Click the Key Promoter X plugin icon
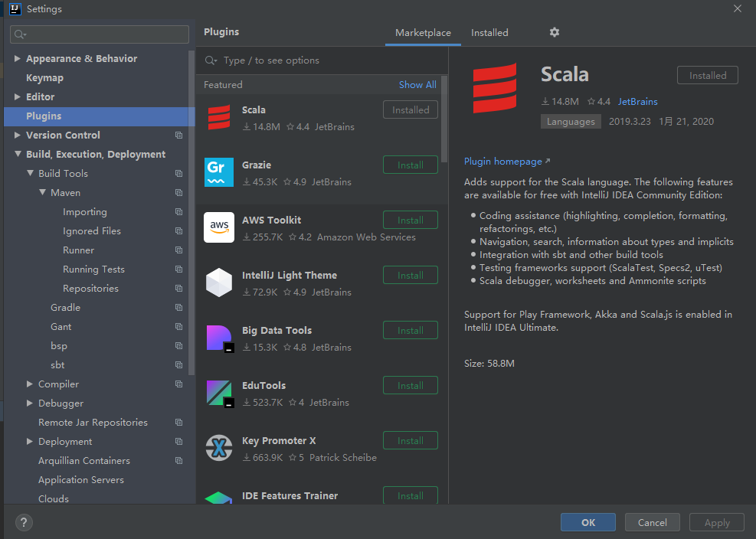The image size is (756, 539). click(219, 448)
